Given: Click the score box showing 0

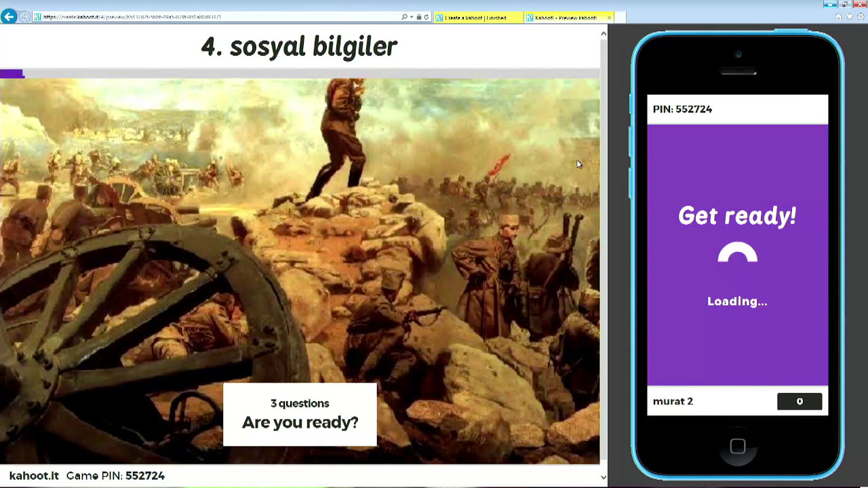Looking at the screenshot, I should tap(800, 401).
